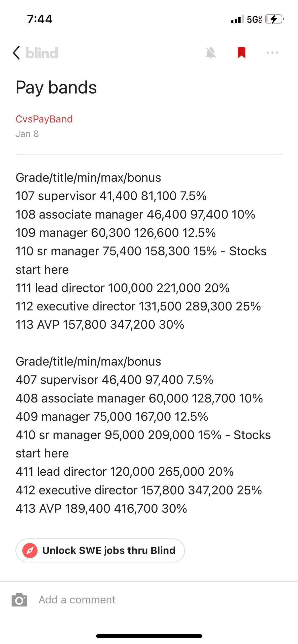
Task: Tap the battery charging indicator
Action: 274,19
